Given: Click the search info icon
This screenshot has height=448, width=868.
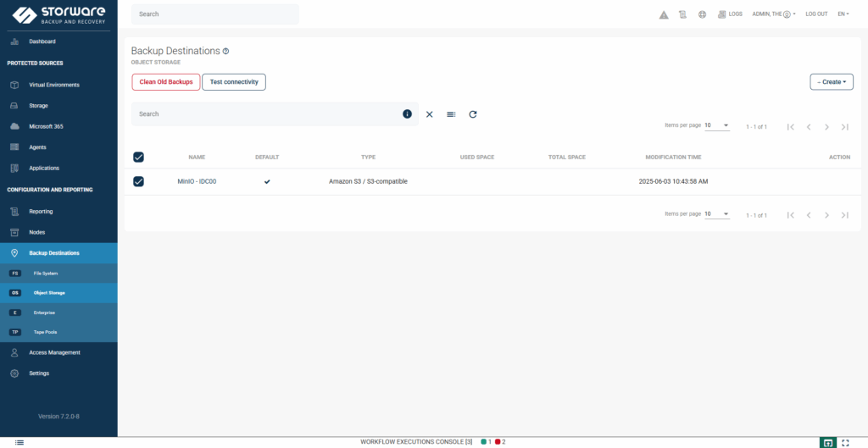Looking at the screenshot, I should 407,114.
